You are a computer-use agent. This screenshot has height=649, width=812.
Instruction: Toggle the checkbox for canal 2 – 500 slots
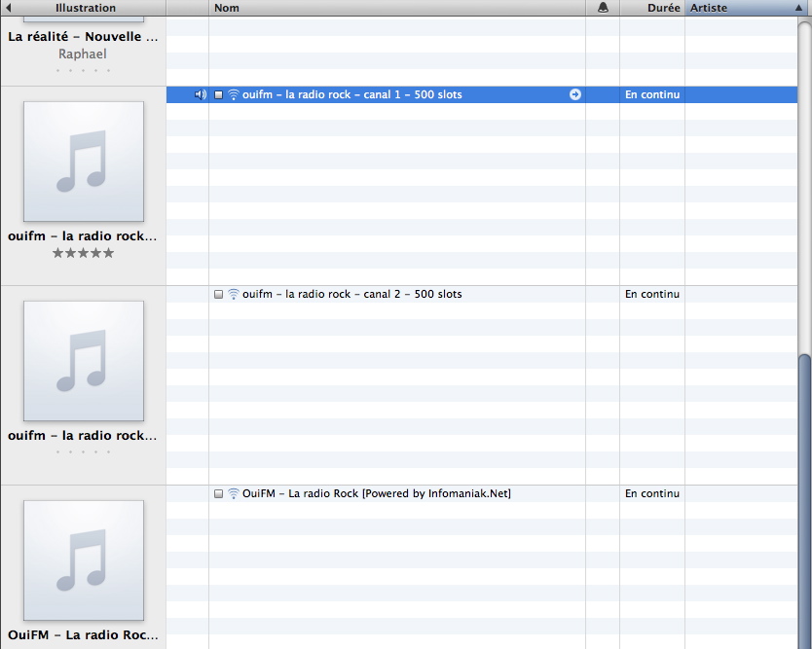(219, 294)
